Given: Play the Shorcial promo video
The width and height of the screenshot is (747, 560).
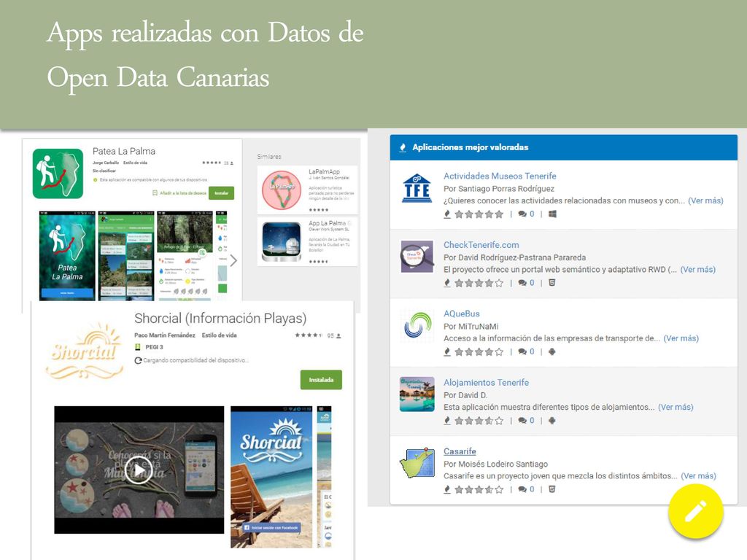Looking at the screenshot, I should click(139, 470).
